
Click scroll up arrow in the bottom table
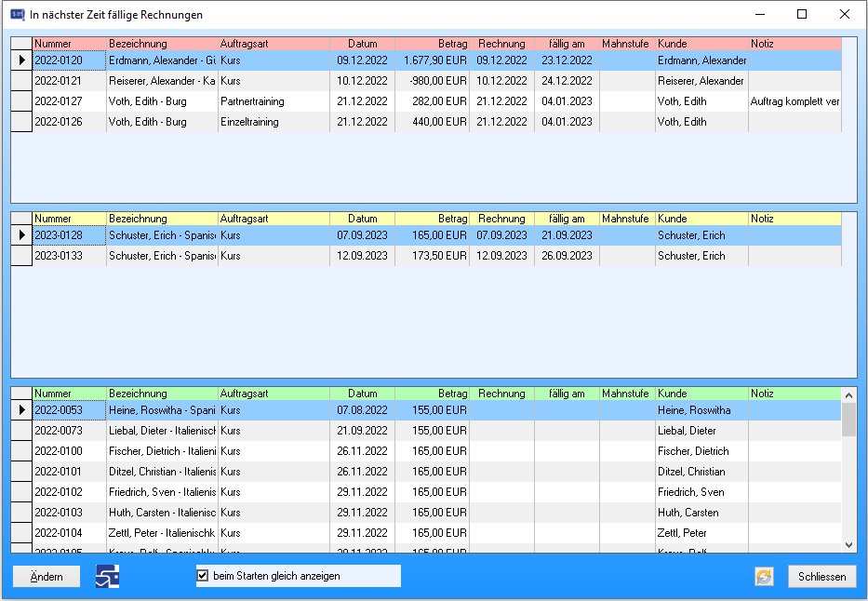tap(848, 394)
